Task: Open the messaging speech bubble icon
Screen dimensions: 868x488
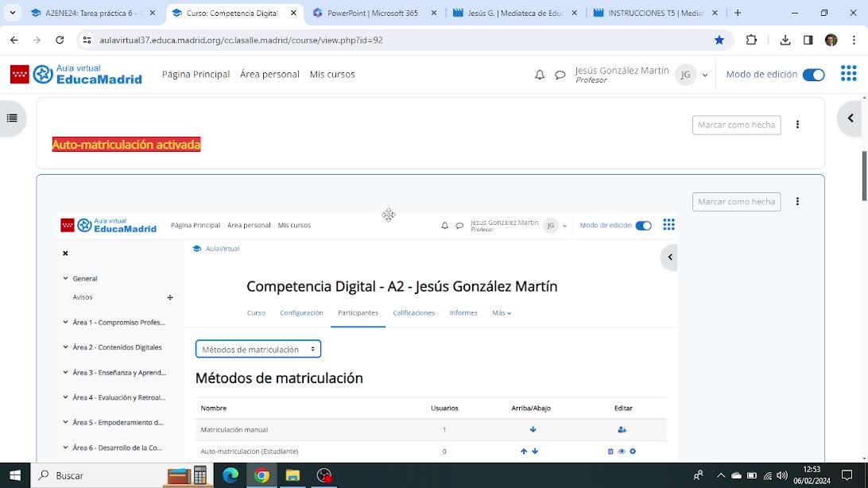Action: 560,75
